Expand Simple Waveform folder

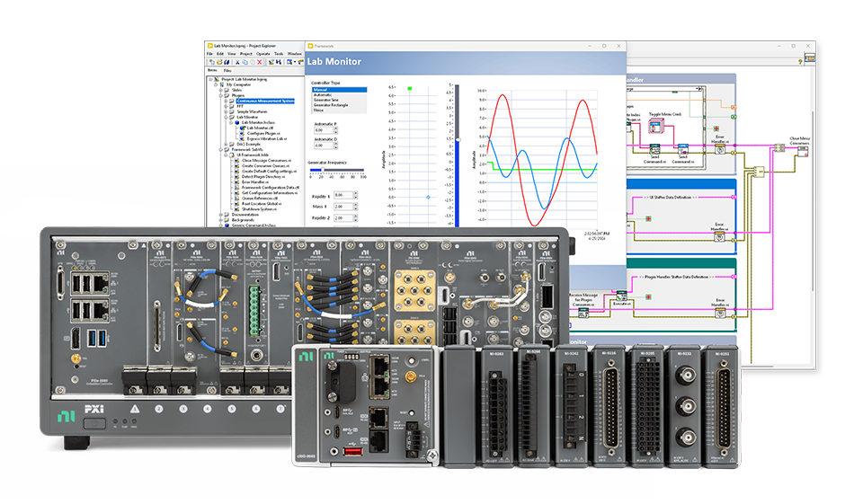(x=226, y=111)
